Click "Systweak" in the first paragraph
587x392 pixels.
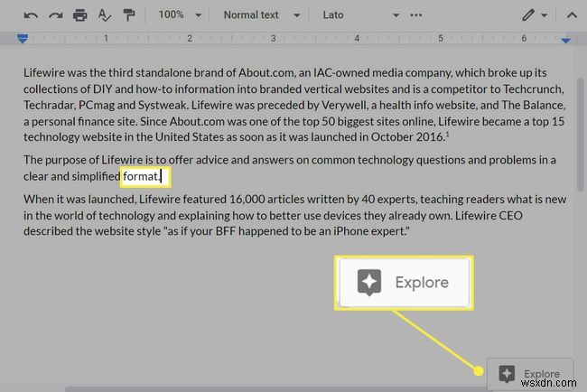coord(162,105)
